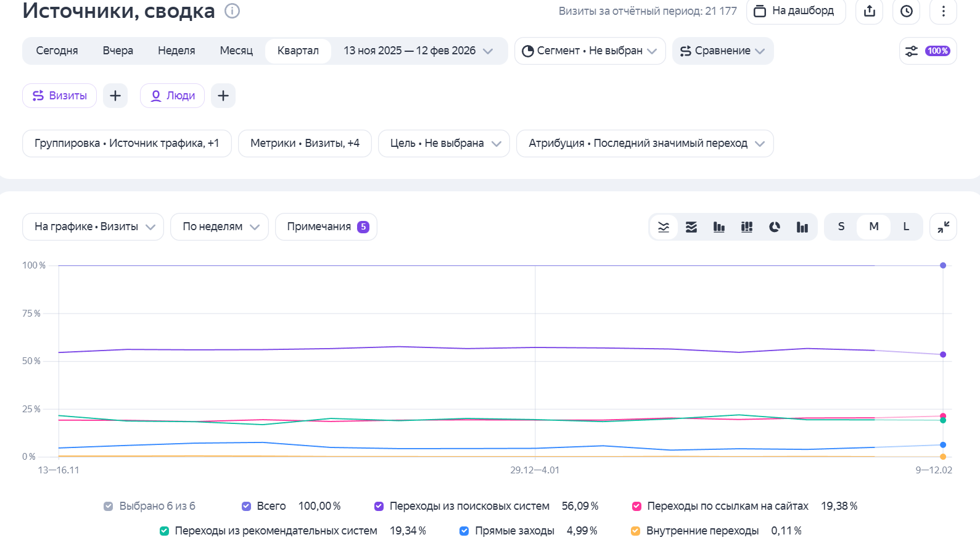Select the Месяц period tab
This screenshot has height=540, width=980.
point(236,51)
